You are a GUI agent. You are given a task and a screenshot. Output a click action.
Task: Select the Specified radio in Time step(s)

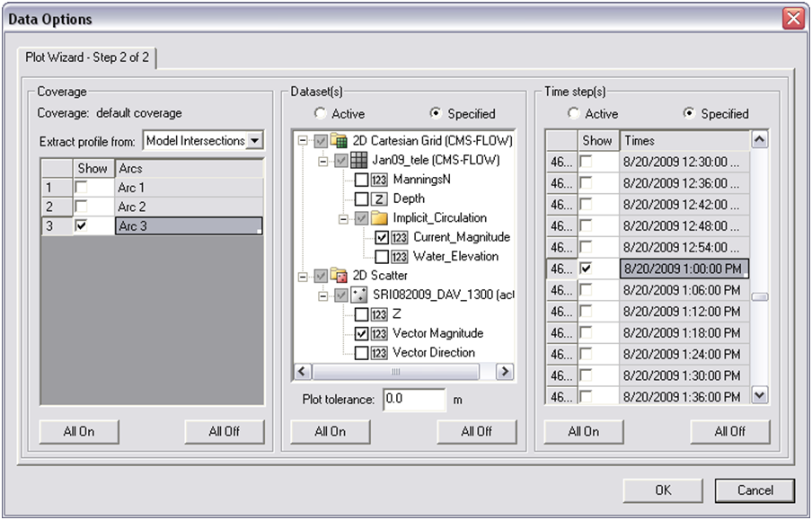point(689,113)
